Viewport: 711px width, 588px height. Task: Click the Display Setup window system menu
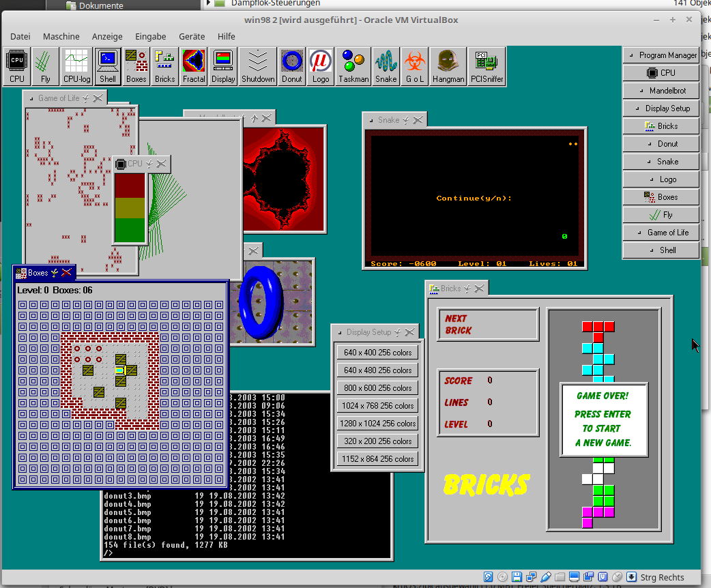pyautogui.click(x=339, y=332)
